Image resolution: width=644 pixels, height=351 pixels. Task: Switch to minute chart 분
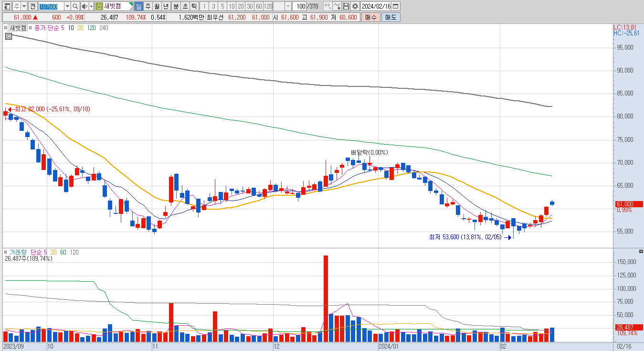(x=176, y=6)
